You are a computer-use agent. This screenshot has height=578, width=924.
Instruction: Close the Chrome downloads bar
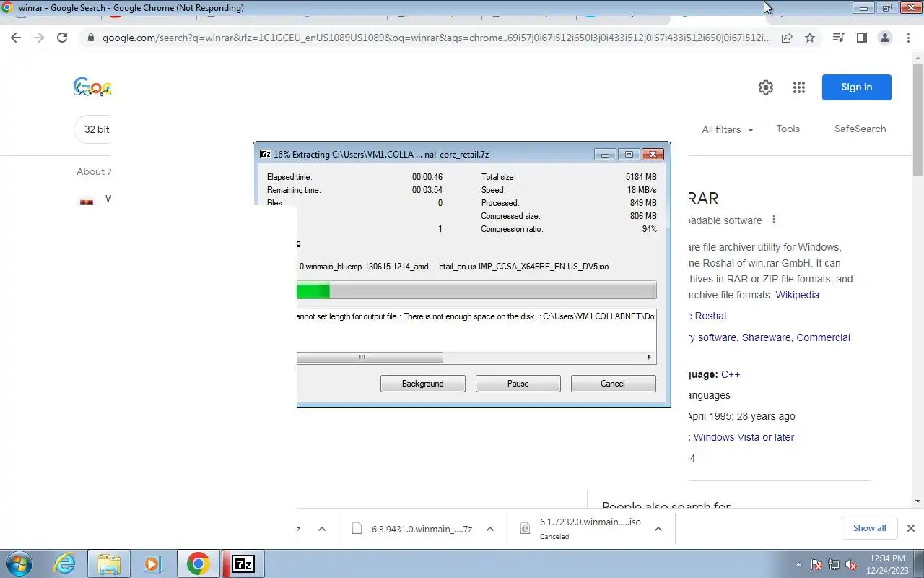click(x=911, y=528)
